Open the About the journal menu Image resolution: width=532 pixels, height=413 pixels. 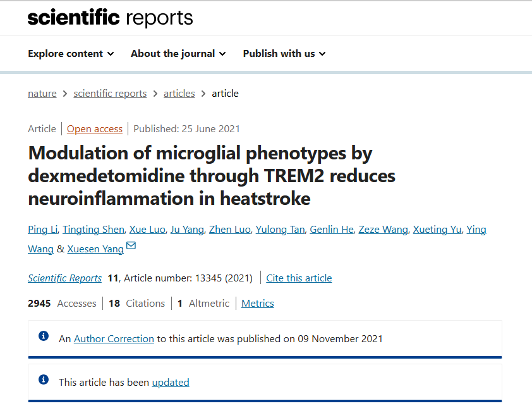(x=178, y=54)
